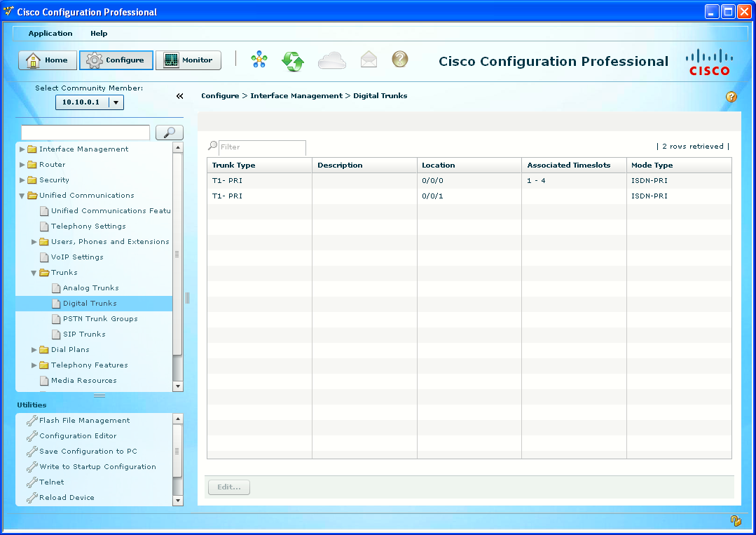Click the Reload Device utility
This screenshot has height=535, width=756.
click(67, 498)
